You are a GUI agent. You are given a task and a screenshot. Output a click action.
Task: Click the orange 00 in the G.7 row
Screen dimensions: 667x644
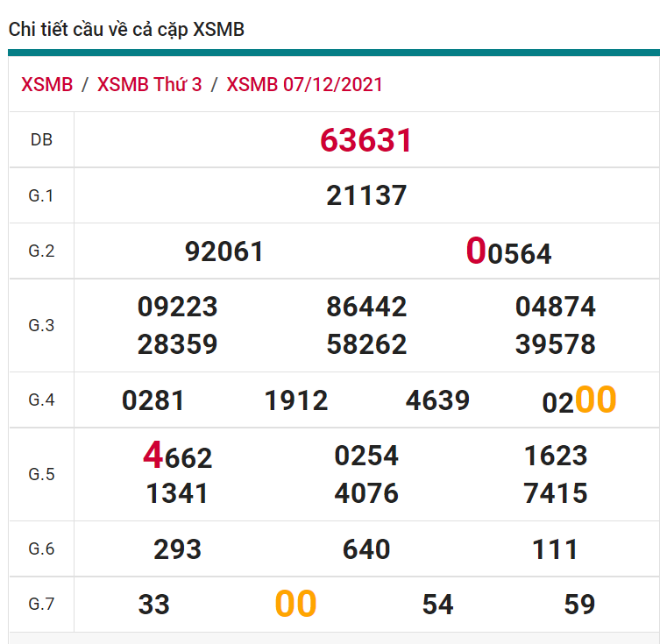[295, 605]
